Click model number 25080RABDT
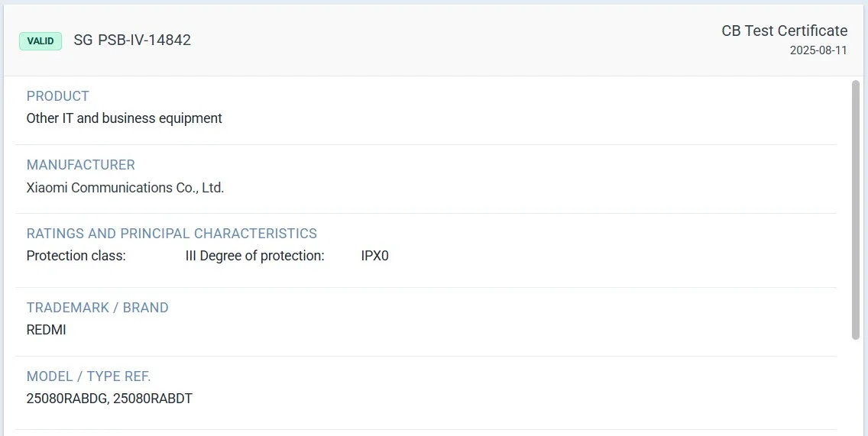The image size is (868, 436). coord(153,399)
